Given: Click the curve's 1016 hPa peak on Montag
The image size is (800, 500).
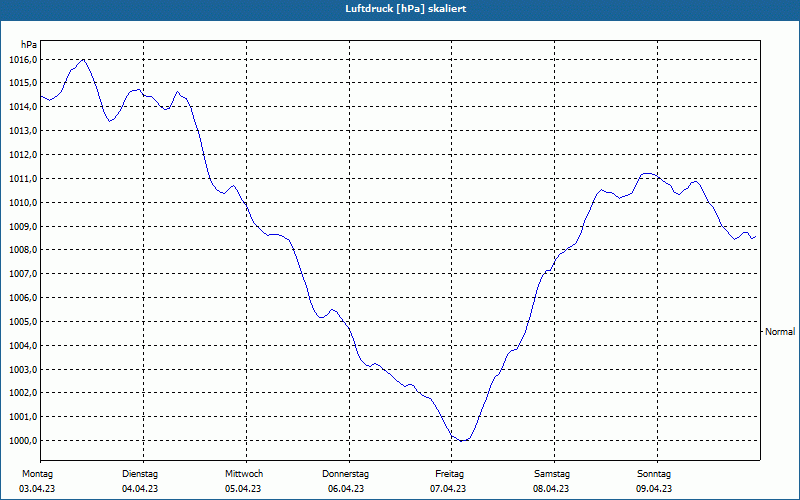Looking at the screenshot, I should point(83,60).
